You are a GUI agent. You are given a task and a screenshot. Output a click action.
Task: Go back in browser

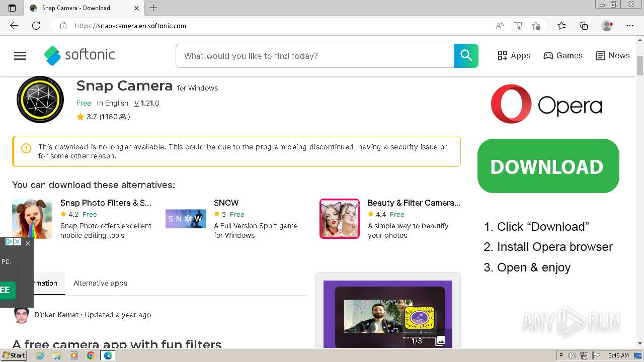coord(14,26)
